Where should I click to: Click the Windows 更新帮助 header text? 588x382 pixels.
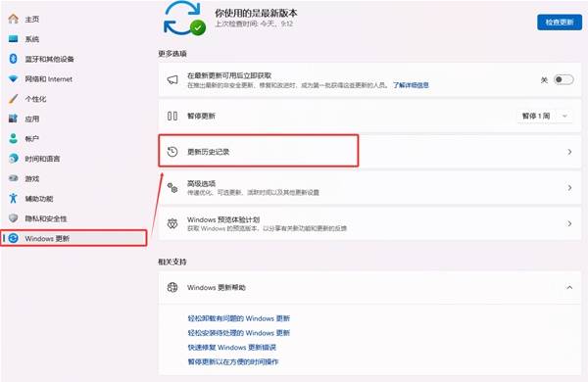pos(217,288)
